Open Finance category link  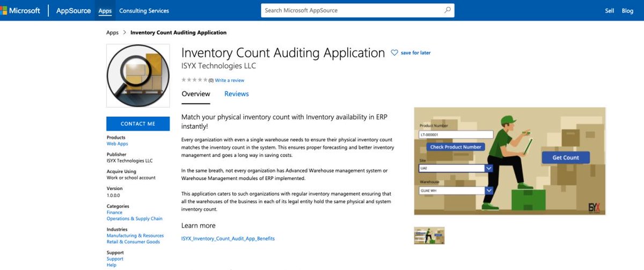point(115,213)
